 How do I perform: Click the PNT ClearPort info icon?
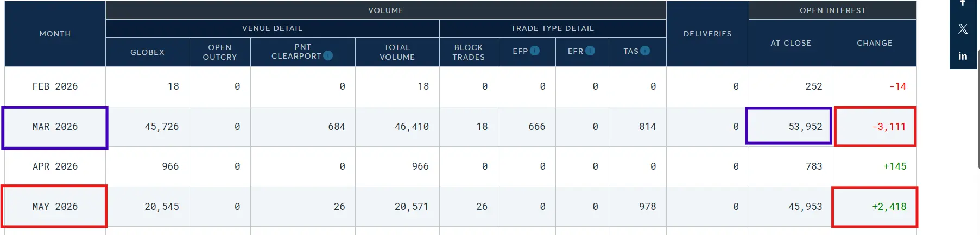(328, 55)
